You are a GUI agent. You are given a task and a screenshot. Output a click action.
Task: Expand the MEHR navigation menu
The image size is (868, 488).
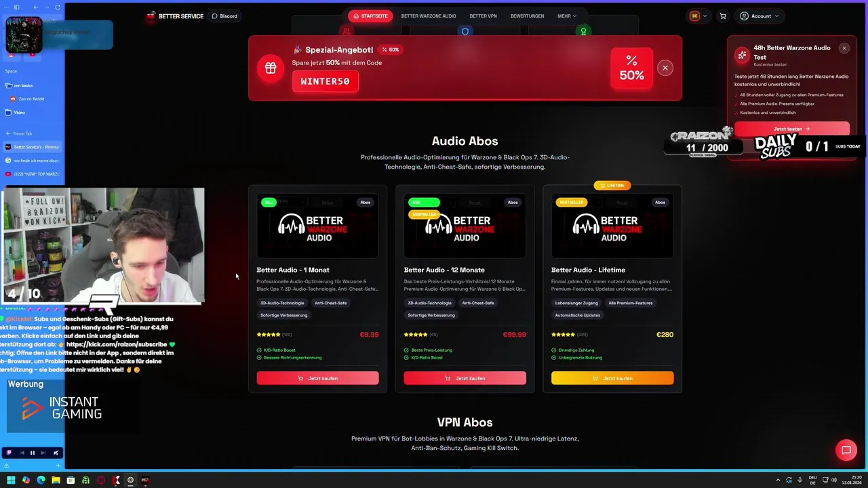[x=567, y=16]
